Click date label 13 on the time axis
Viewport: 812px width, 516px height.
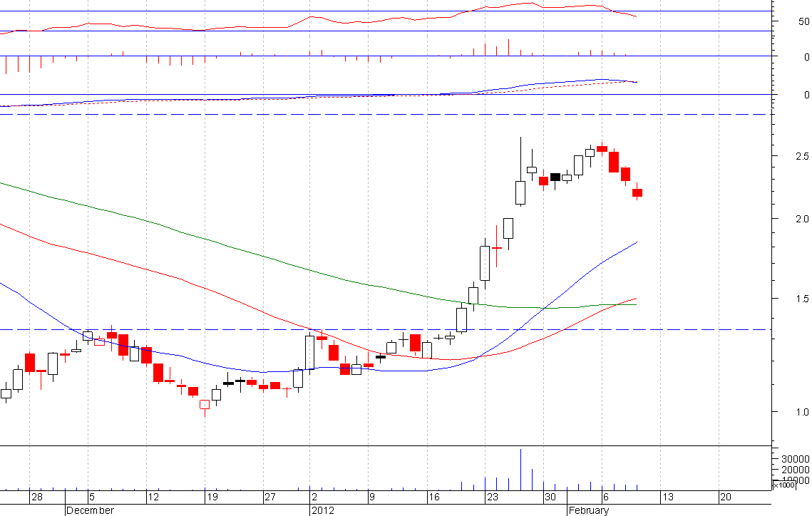click(x=668, y=497)
